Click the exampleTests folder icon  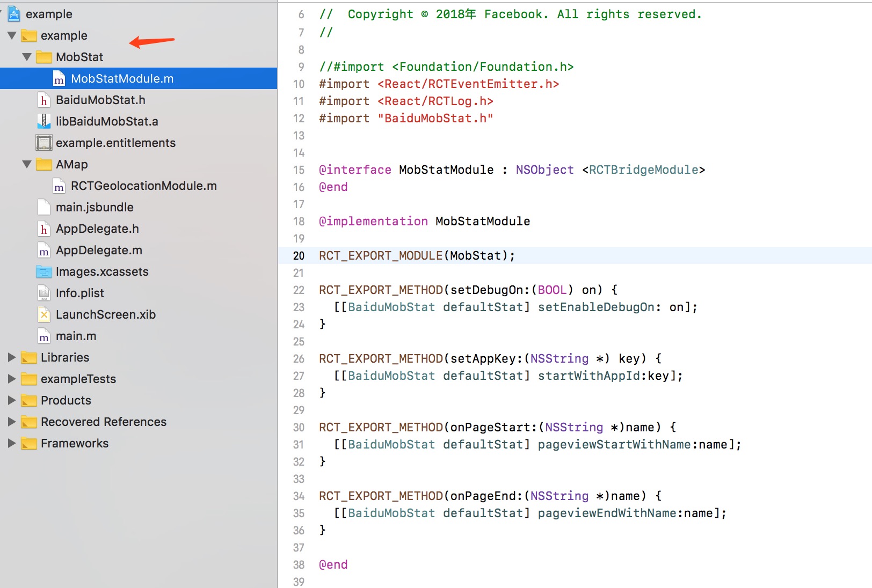pos(29,379)
